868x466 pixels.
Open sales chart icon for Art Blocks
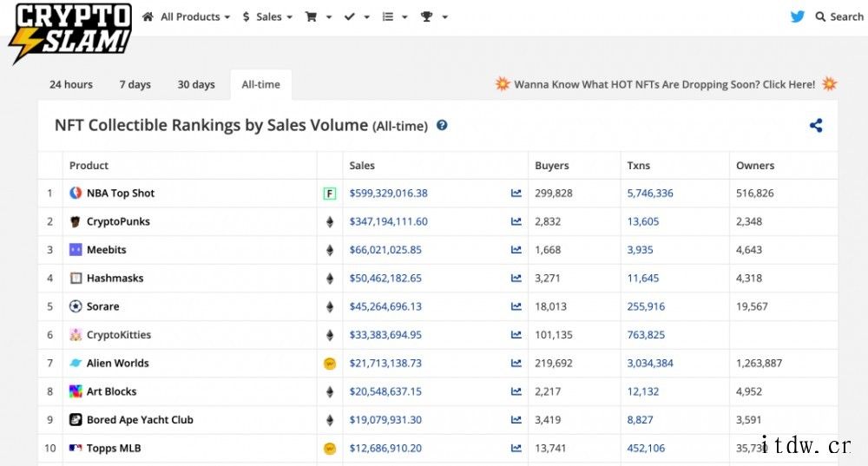[516, 391]
